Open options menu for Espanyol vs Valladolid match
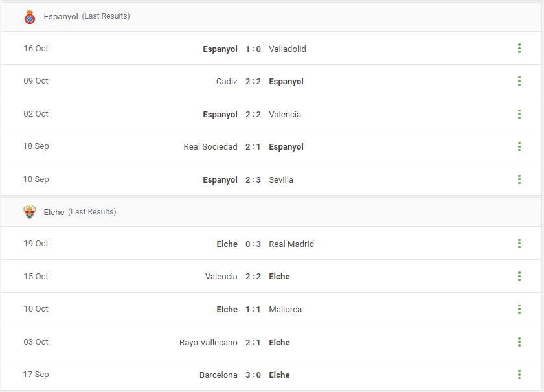Screen dimensions: 544x392 click(x=519, y=48)
